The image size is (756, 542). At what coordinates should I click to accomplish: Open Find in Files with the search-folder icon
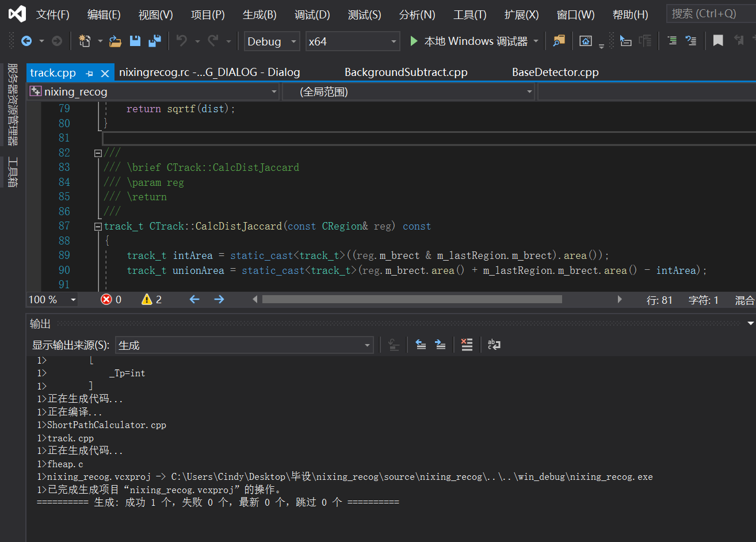pos(559,41)
